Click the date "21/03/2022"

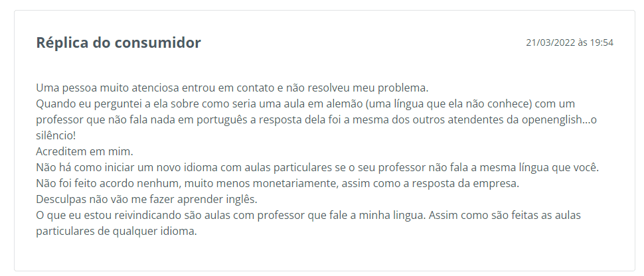[x=550, y=42]
